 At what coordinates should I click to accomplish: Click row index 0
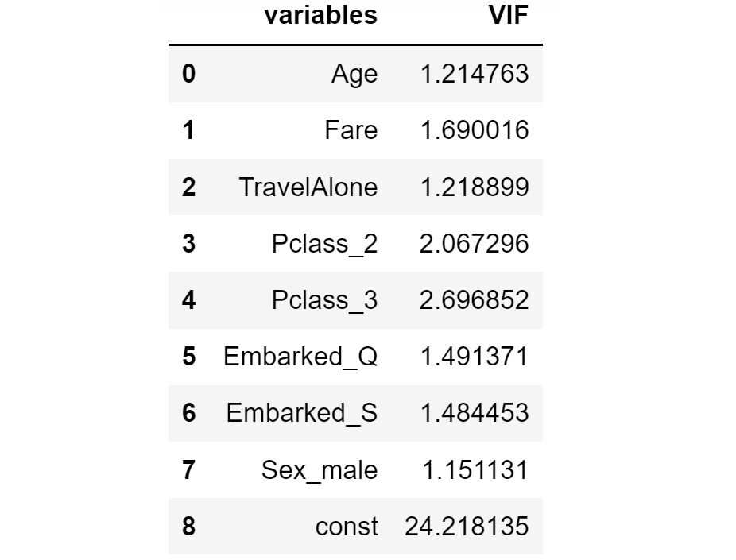[x=188, y=74]
